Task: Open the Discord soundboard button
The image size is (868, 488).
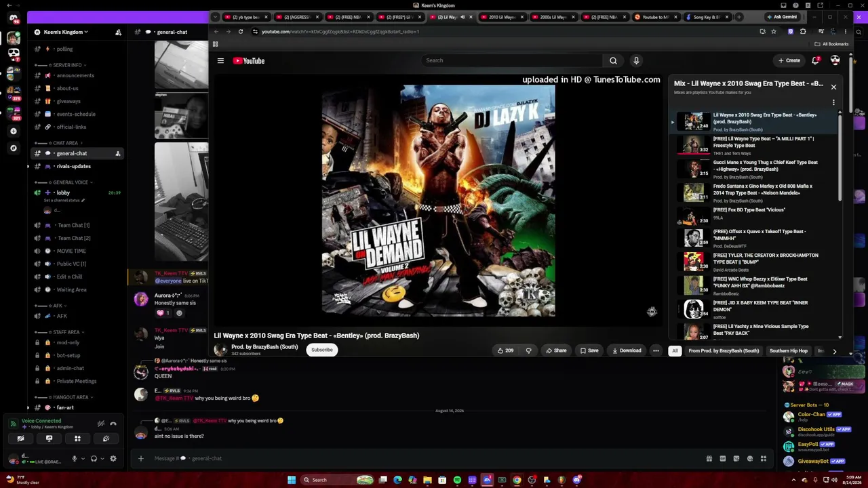Action: point(106,439)
